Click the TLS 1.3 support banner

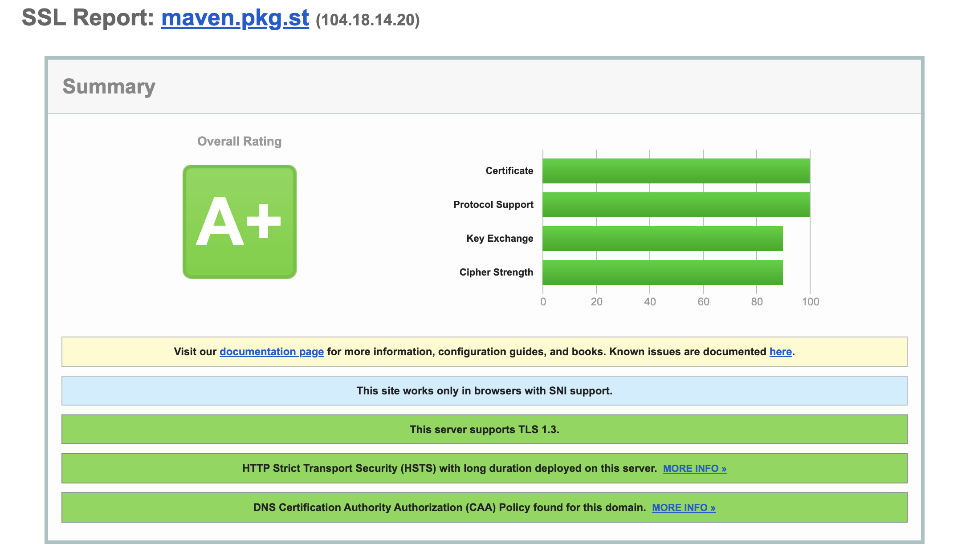point(484,430)
